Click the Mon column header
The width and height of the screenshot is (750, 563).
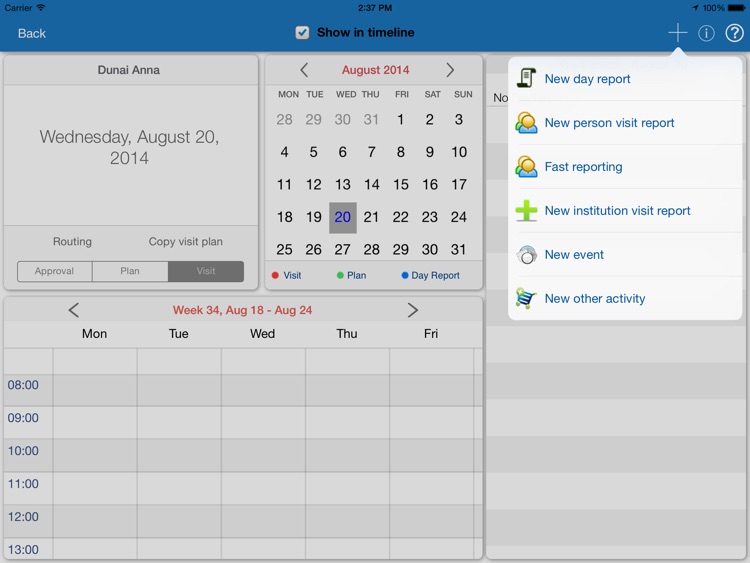click(x=94, y=333)
